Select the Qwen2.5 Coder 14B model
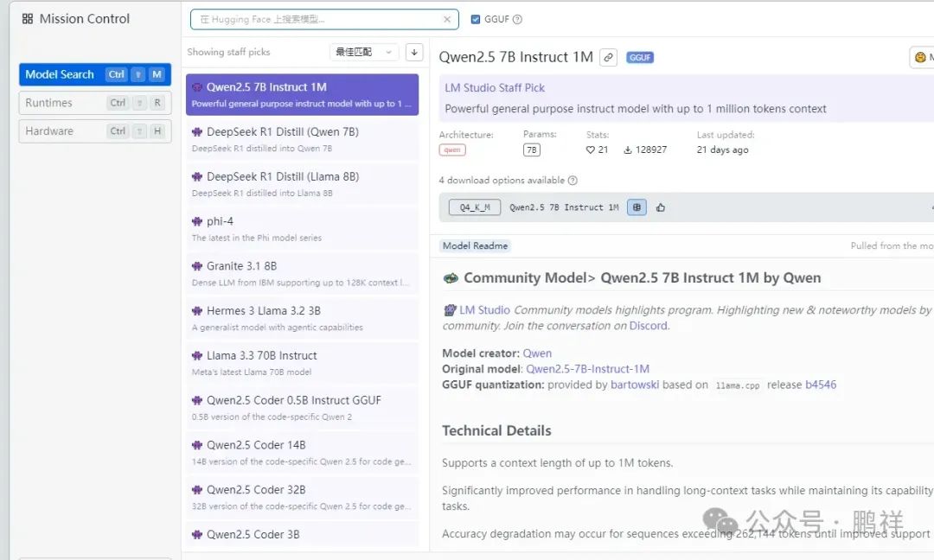 pos(302,452)
